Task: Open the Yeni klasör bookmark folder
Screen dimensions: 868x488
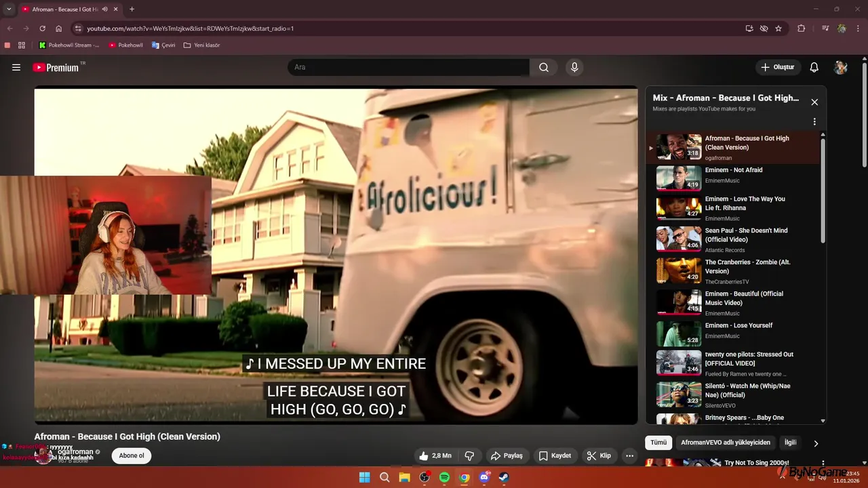Action: (x=202, y=45)
